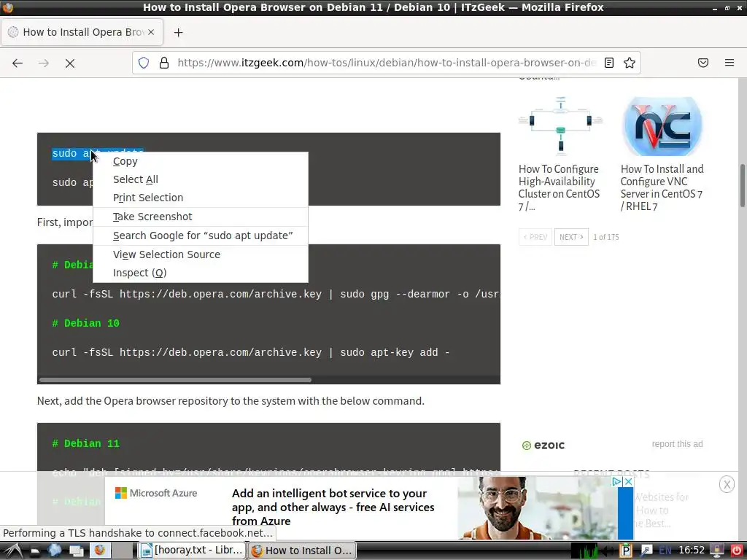Search Google for "sudo apt update"
Image resolution: width=747 pixels, height=560 pixels.
click(200, 236)
